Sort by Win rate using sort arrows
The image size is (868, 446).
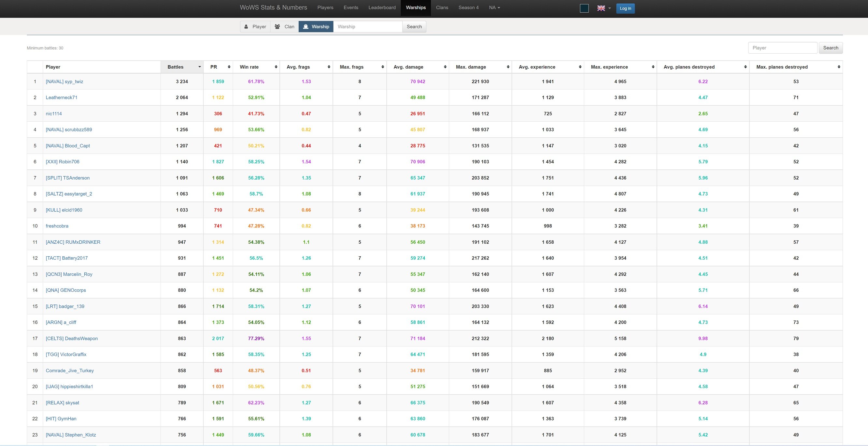click(276, 67)
